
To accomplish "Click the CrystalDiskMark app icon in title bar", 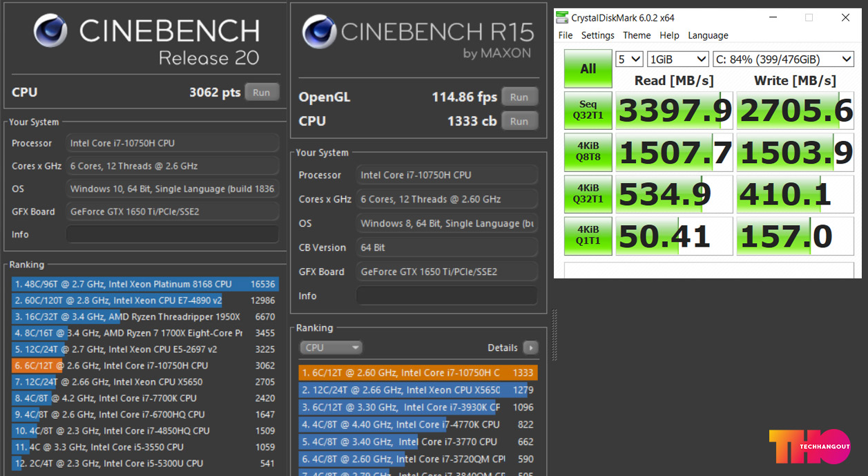I will [563, 18].
